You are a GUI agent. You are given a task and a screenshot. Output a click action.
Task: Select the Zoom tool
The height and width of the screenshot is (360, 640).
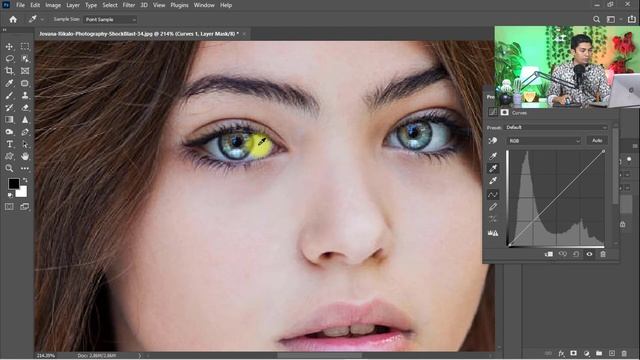pyautogui.click(x=9, y=168)
